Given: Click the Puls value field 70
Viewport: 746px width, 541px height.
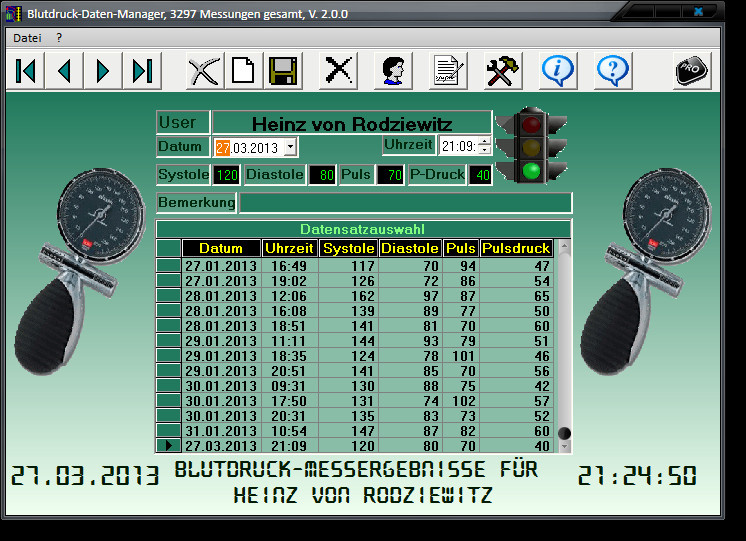Looking at the screenshot, I should [391, 175].
